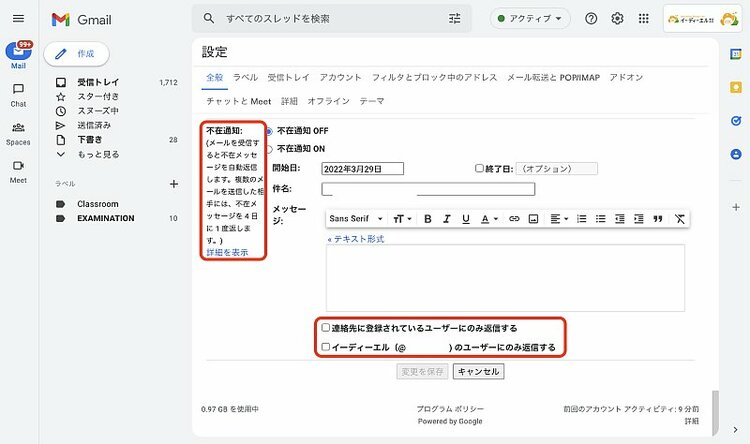Open Google Tasks side panel icon
This screenshot has width=750, height=444.
pos(736,121)
